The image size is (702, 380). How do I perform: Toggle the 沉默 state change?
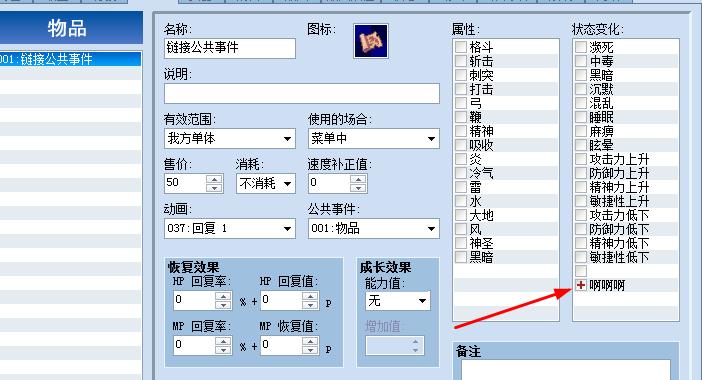(x=581, y=89)
